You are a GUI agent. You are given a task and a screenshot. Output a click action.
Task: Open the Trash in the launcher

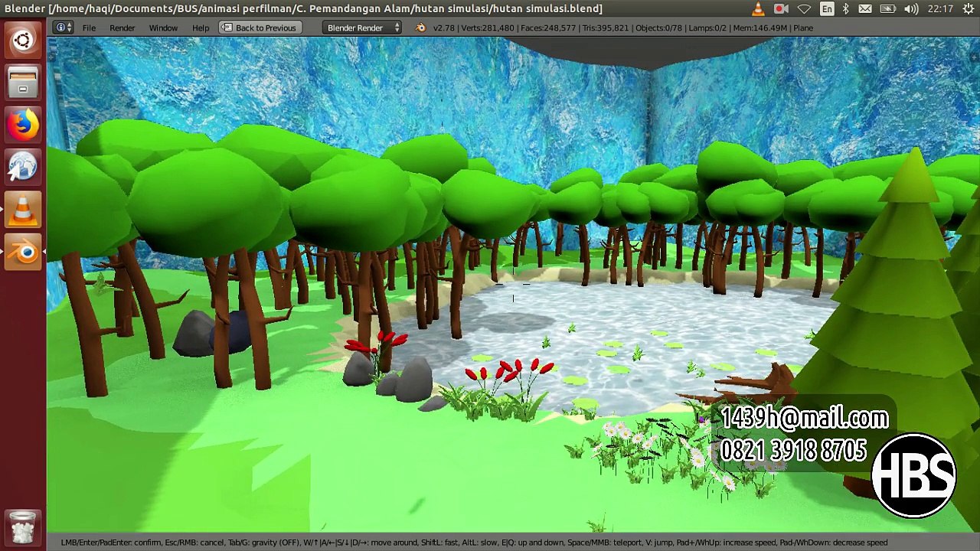[x=23, y=527]
